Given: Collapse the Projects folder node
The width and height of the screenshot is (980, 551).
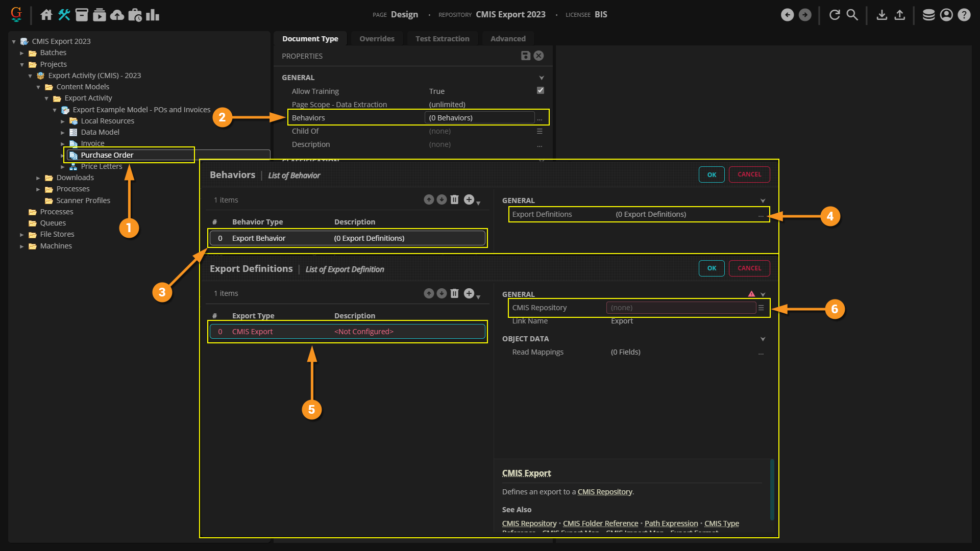Looking at the screenshot, I should click(22, 65).
